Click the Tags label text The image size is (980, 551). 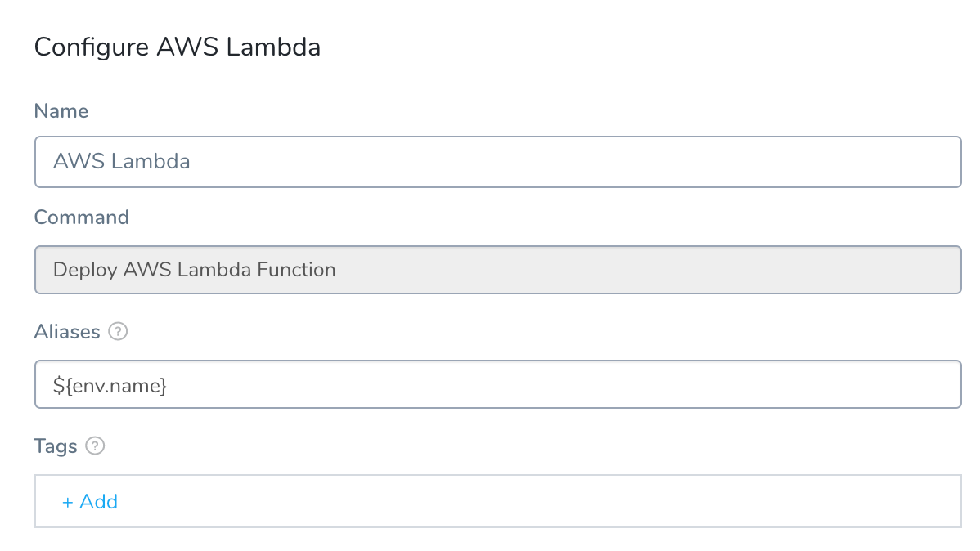pos(56,446)
